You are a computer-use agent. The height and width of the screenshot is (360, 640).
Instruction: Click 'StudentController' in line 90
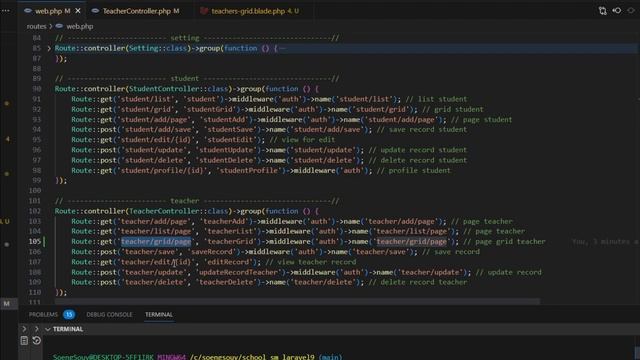coord(164,89)
